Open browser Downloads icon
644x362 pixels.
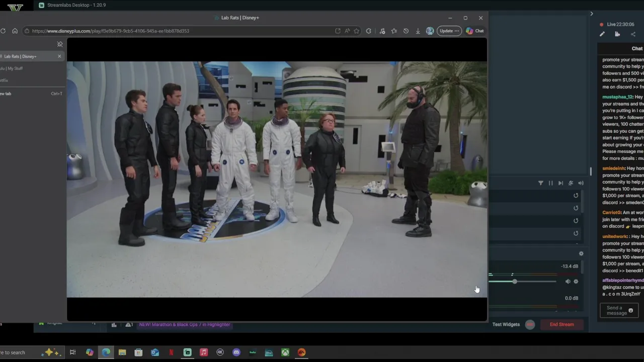pos(418,31)
